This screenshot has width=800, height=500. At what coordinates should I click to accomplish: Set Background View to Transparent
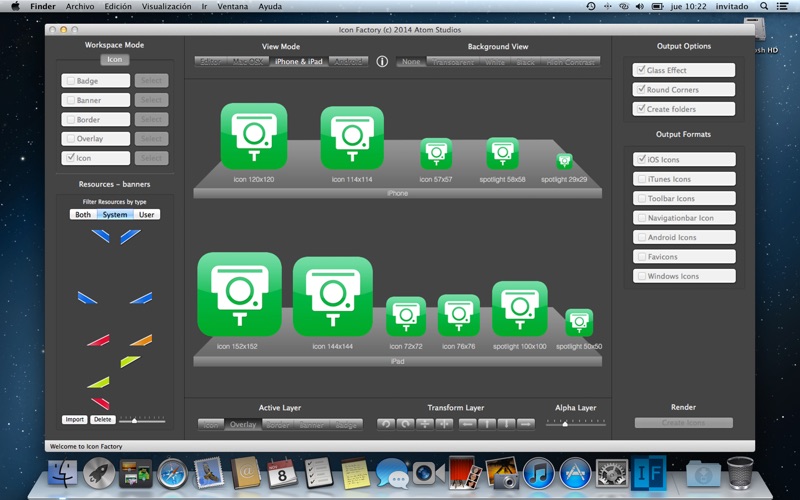point(453,62)
